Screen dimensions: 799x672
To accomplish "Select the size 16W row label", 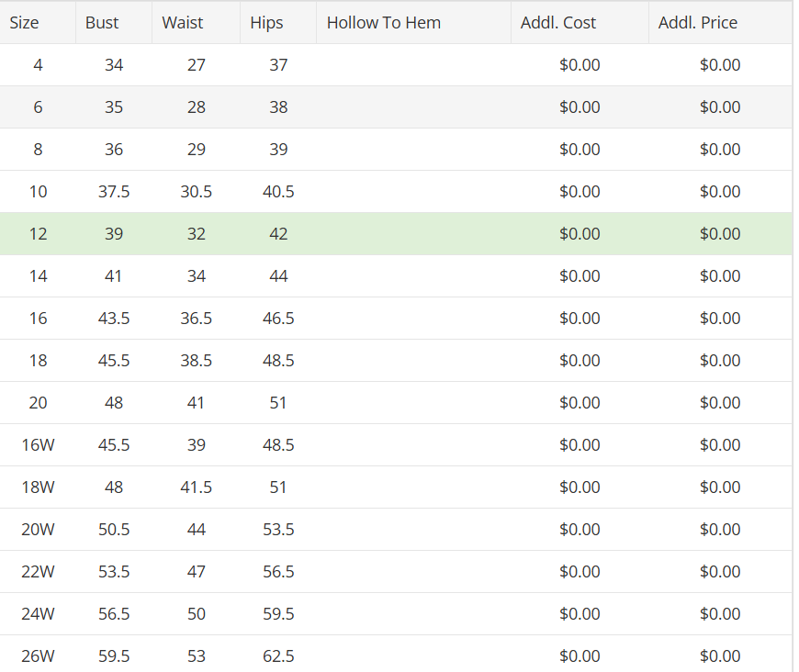I will (x=38, y=444).
